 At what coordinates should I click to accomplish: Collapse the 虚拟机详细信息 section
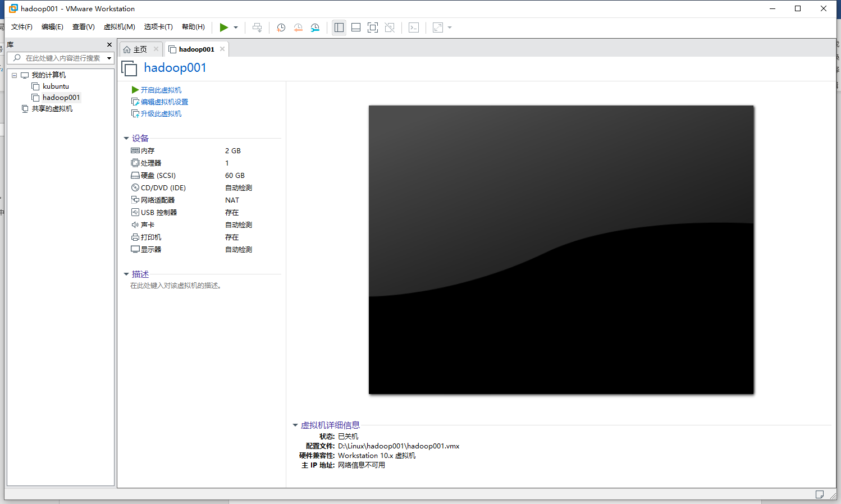tap(295, 425)
